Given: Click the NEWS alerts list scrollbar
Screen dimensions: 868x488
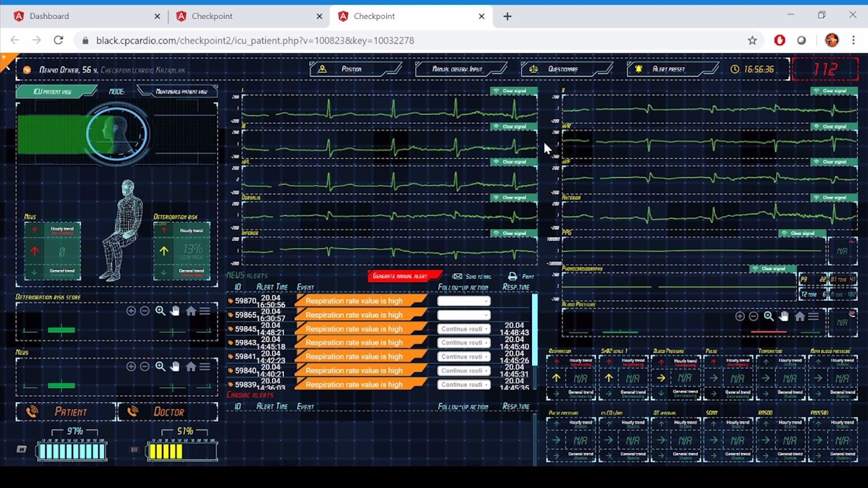Looking at the screenshot, I should (535, 330).
